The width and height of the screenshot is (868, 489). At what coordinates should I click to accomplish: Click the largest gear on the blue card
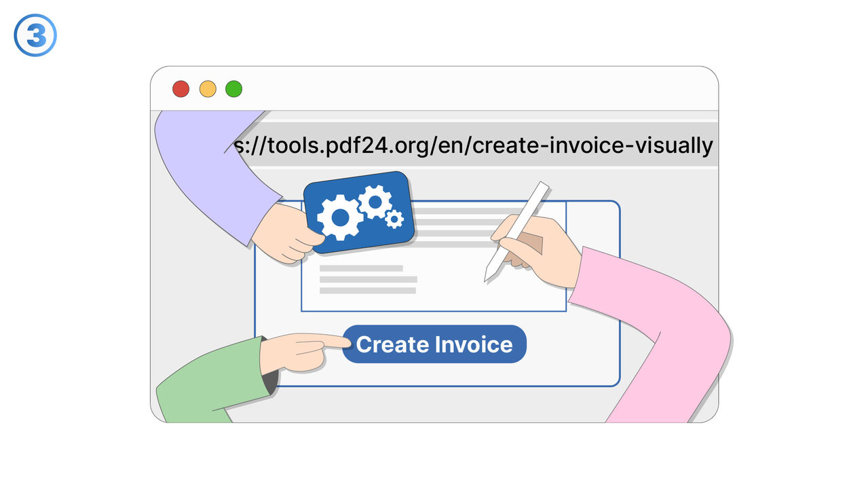coord(339,217)
